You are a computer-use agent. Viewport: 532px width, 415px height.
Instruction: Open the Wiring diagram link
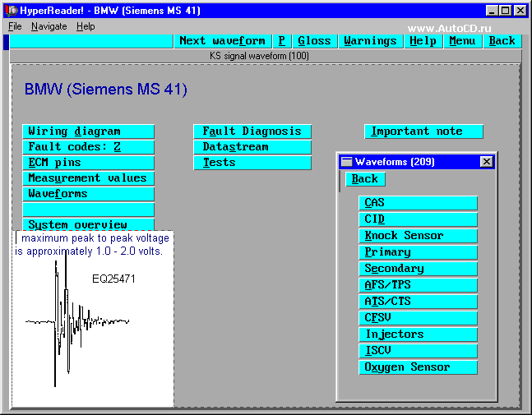[89, 131]
